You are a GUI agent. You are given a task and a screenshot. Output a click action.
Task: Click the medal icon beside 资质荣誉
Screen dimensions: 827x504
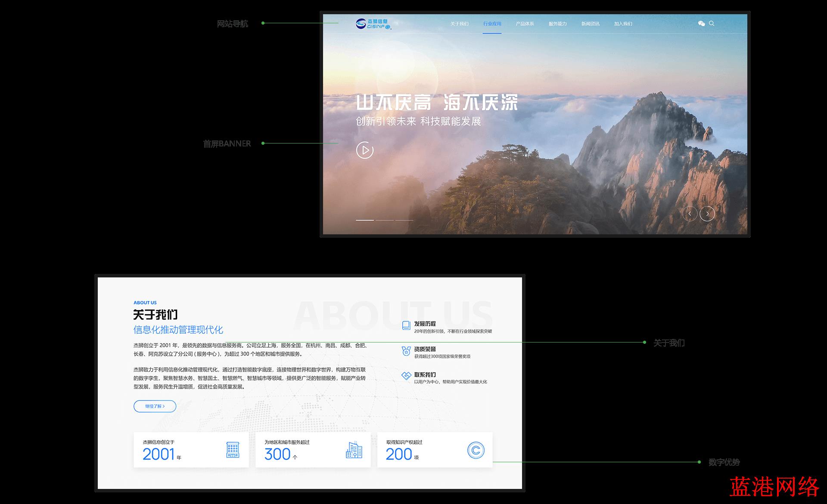406,351
